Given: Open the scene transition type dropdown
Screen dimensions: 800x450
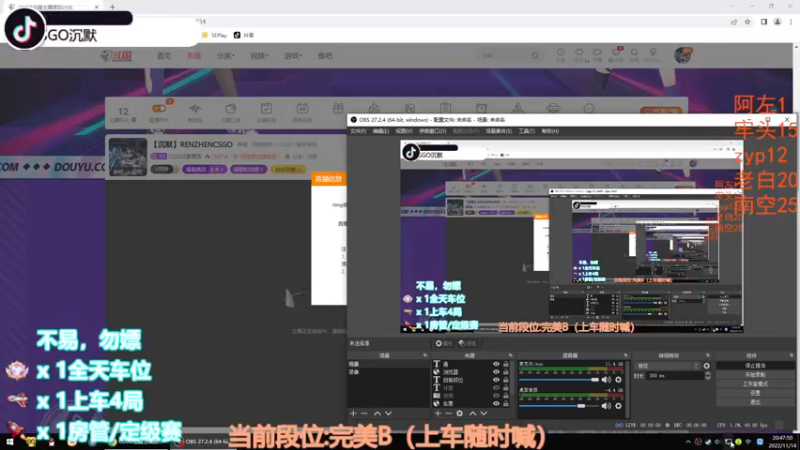Looking at the screenshot, I should [x=667, y=366].
